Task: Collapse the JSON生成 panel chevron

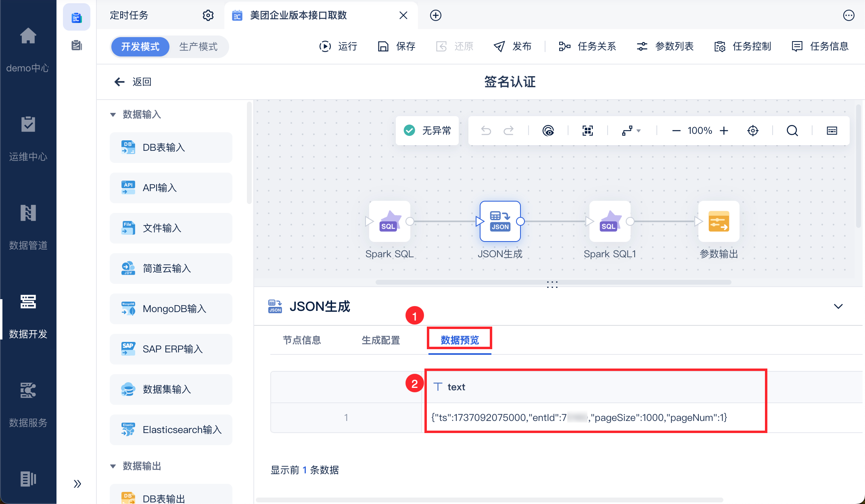Action: [x=838, y=306]
